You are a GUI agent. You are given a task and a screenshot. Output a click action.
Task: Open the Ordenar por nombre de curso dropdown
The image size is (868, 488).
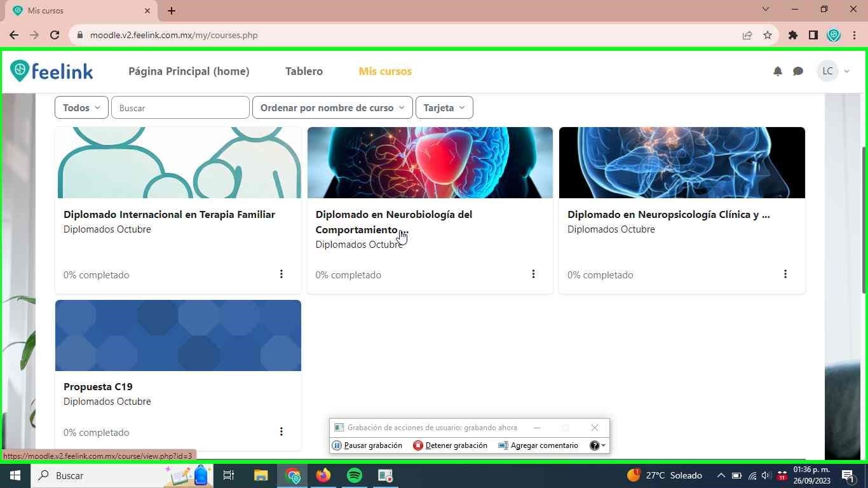(332, 108)
